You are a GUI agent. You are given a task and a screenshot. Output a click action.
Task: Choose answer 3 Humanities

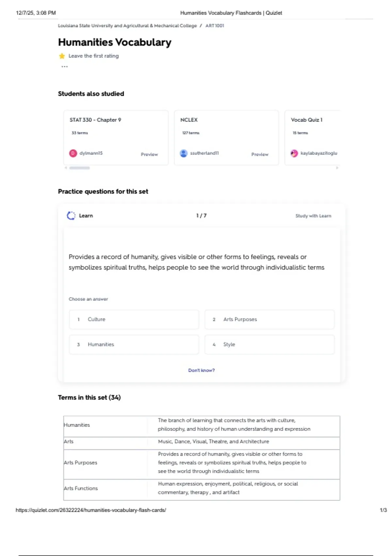coord(134,344)
